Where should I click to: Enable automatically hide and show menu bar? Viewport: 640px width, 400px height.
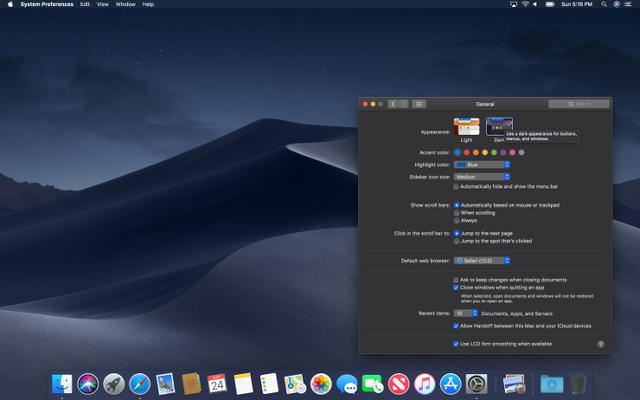pyautogui.click(x=456, y=187)
